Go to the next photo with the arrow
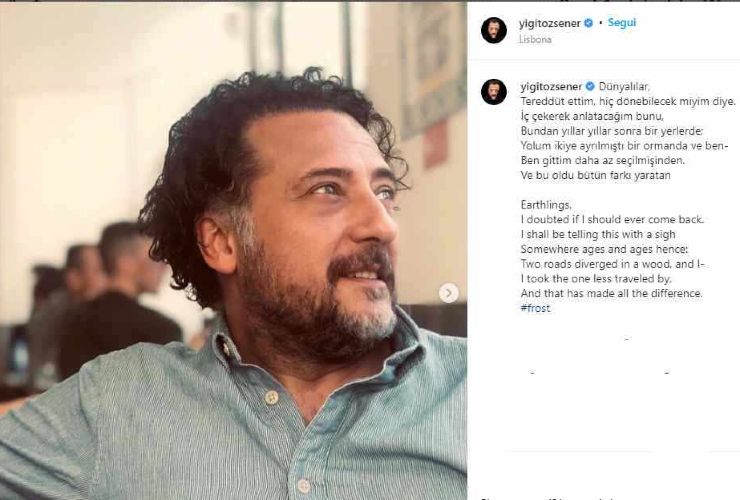 (x=449, y=292)
